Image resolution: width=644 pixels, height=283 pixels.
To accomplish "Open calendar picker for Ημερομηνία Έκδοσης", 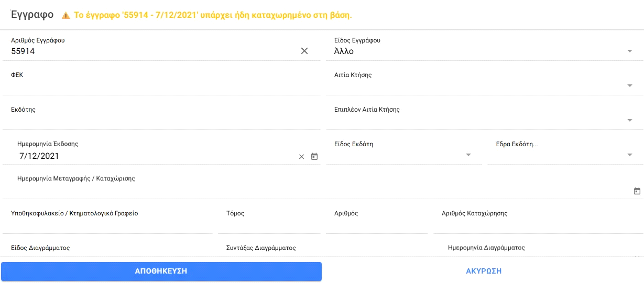I will click(x=314, y=156).
